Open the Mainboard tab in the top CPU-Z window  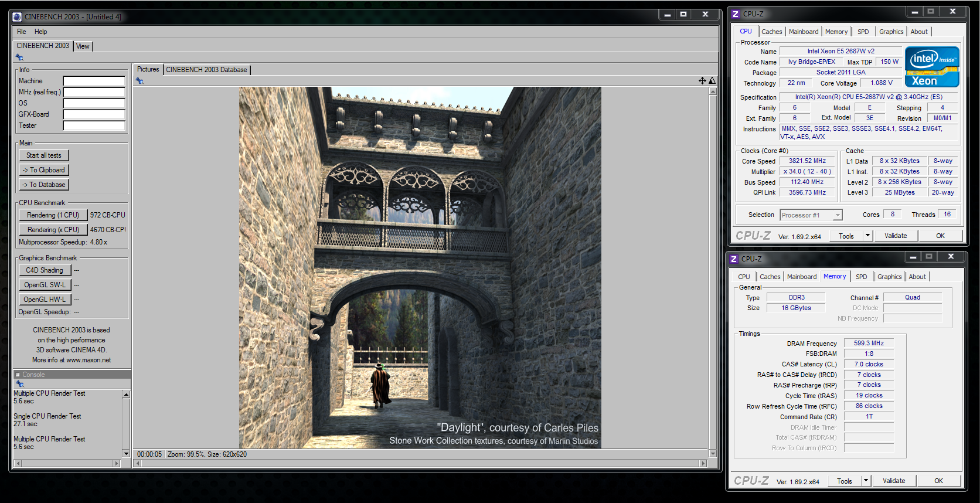click(x=804, y=32)
